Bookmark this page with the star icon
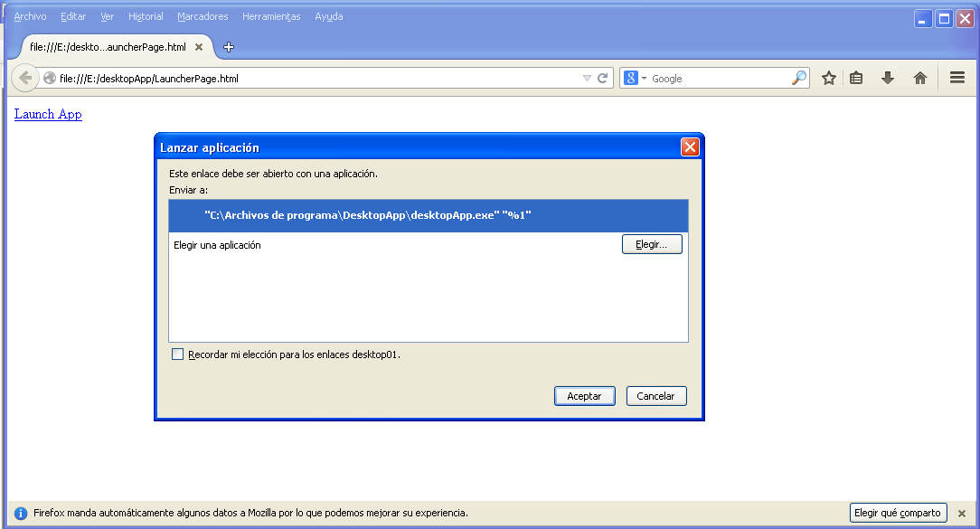Viewport: 980px width, 529px height. pos(828,78)
